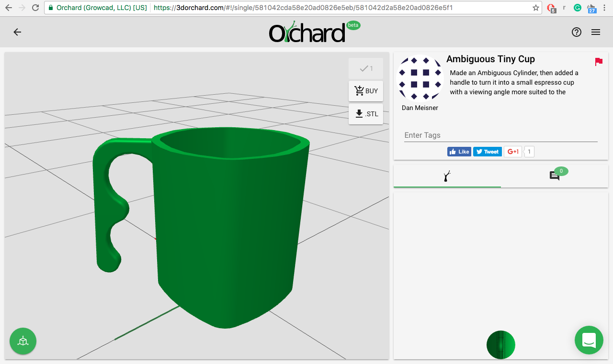Image resolution: width=613 pixels, height=364 pixels.
Task: Open Dan Meisner's avatar
Action: click(x=420, y=78)
